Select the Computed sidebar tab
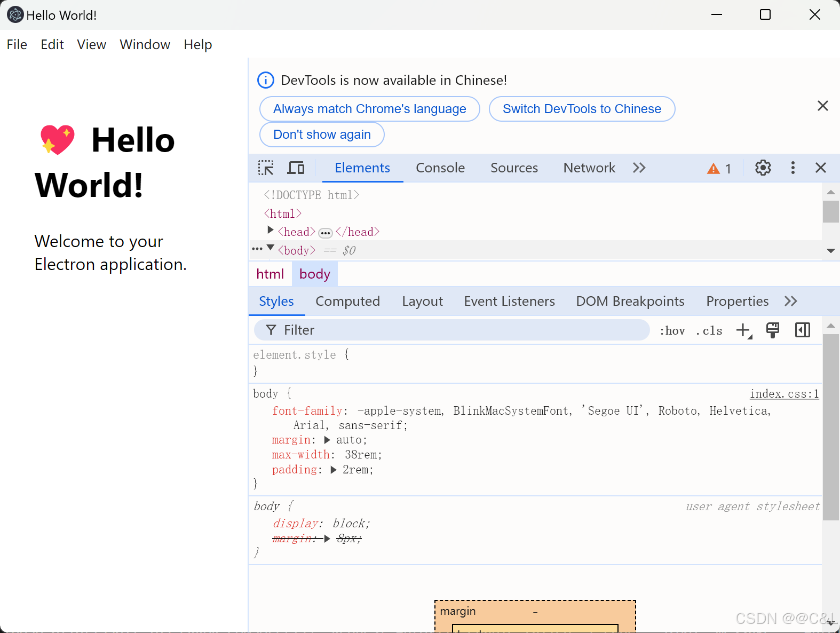 347,302
